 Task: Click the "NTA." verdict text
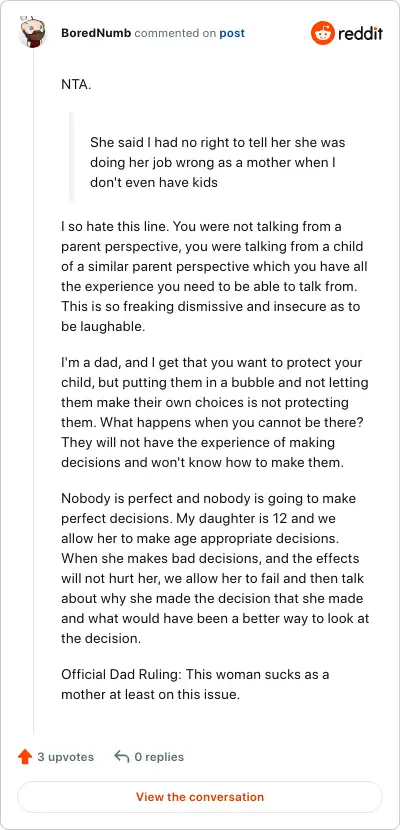pyautogui.click(x=76, y=84)
